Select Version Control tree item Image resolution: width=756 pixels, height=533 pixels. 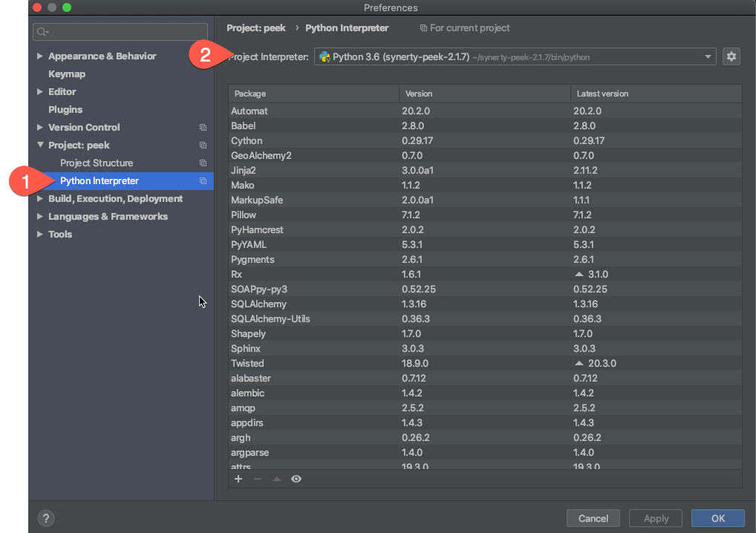point(84,127)
